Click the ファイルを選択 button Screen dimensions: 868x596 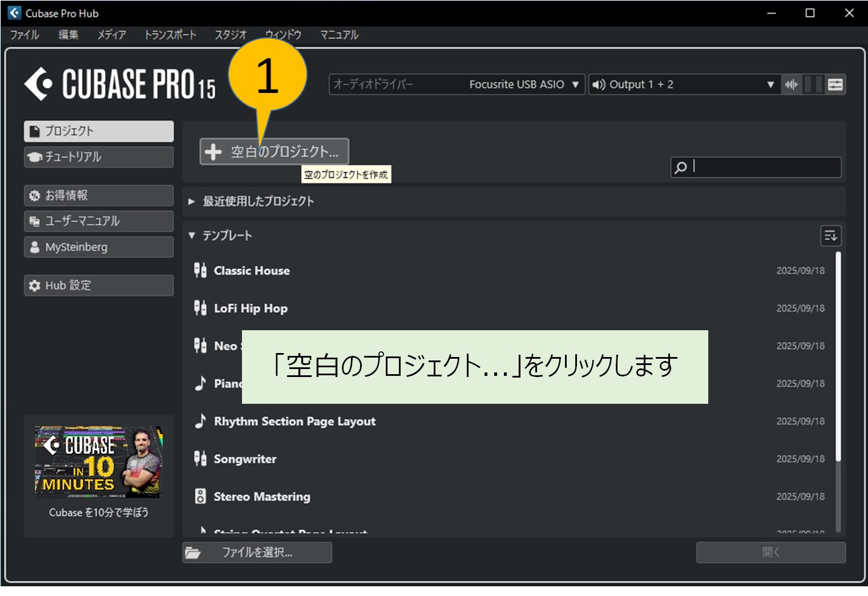click(x=257, y=552)
